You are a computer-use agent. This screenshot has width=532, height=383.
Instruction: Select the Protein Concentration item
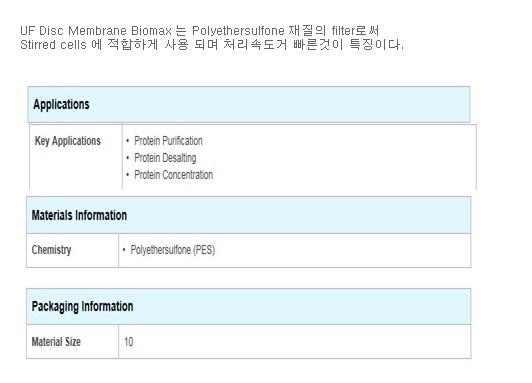[x=174, y=175]
